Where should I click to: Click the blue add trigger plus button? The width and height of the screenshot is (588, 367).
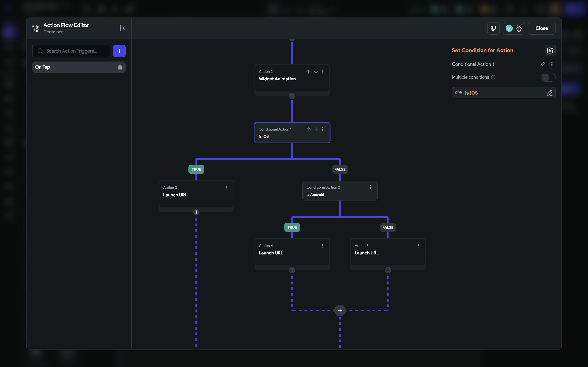pos(119,51)
